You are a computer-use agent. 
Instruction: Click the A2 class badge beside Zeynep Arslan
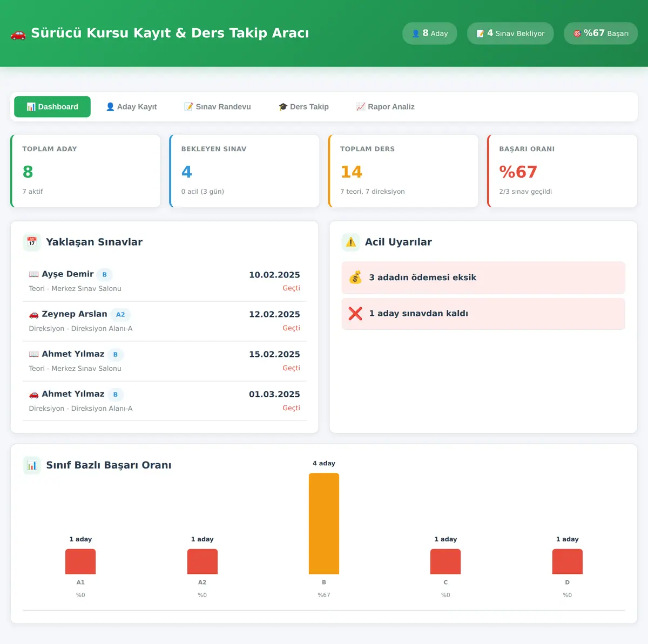(x=120, y=315)
